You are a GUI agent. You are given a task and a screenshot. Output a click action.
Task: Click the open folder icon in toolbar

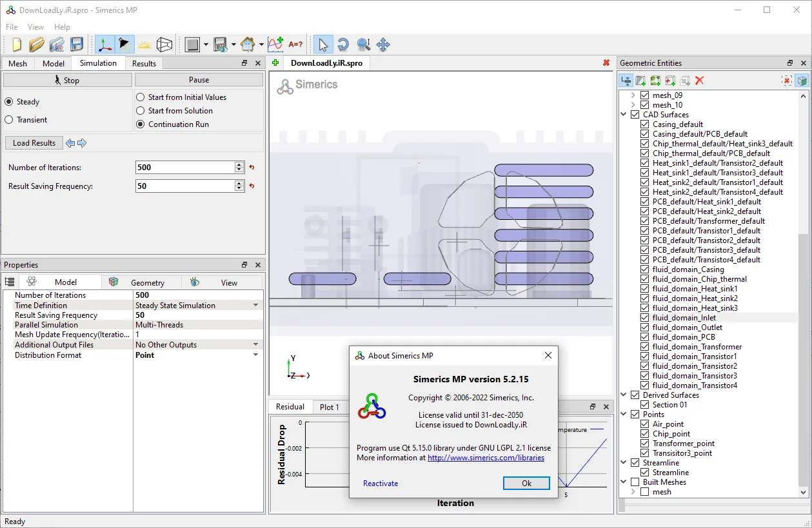click(36, 44)
